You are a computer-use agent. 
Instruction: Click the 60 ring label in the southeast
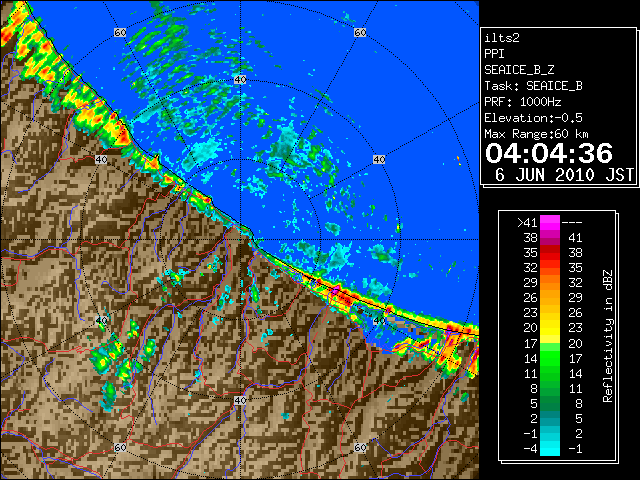point(360,447)
